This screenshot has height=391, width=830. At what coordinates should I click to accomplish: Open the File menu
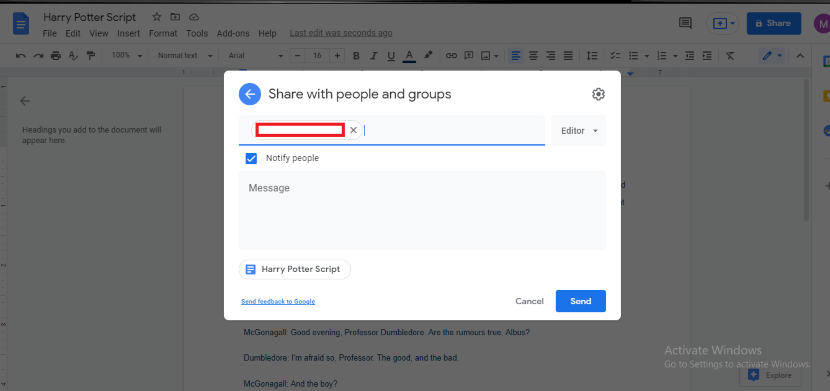(49, 33)
